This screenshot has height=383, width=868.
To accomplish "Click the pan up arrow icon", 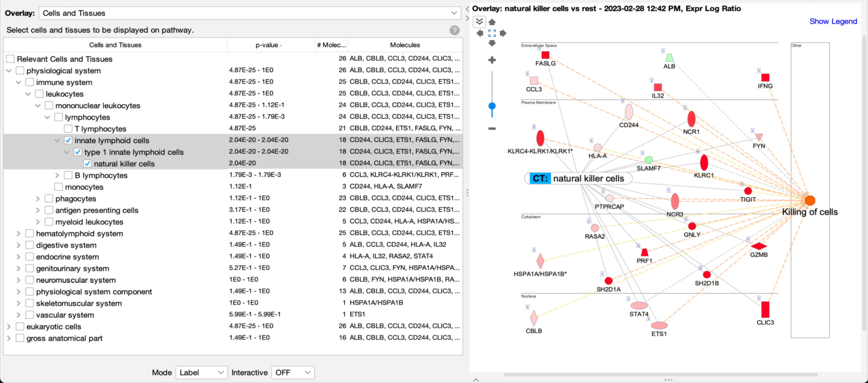I will 492,22.
